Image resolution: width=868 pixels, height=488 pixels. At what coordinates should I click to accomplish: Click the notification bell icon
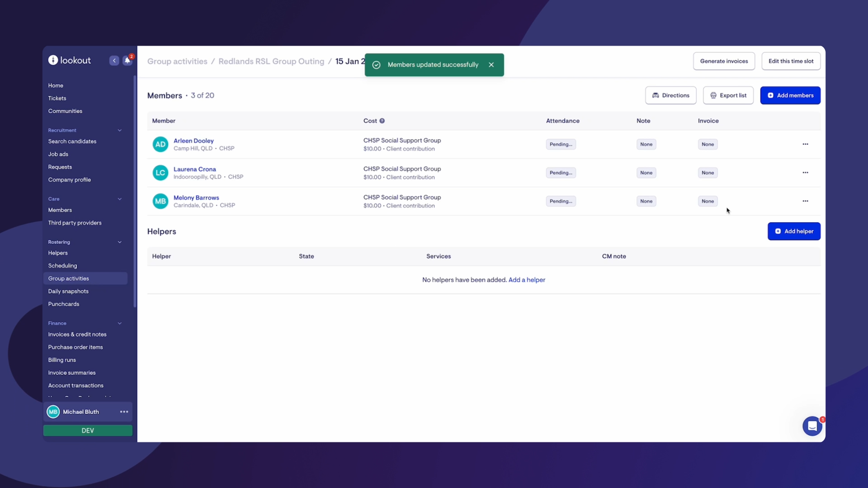click(x=127, y=61)
